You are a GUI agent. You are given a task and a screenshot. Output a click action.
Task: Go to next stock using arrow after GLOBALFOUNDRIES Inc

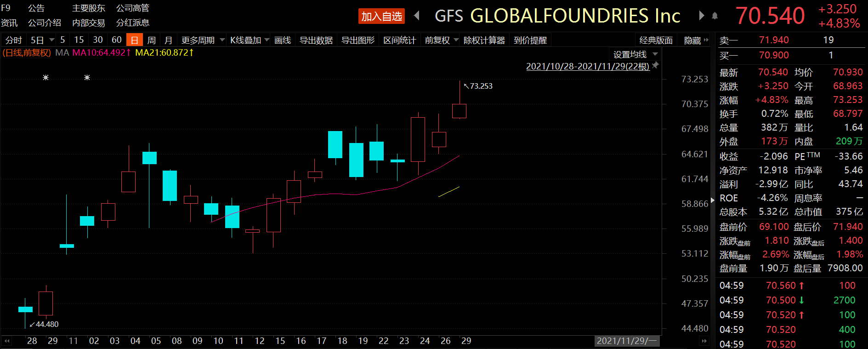(701, 16)
